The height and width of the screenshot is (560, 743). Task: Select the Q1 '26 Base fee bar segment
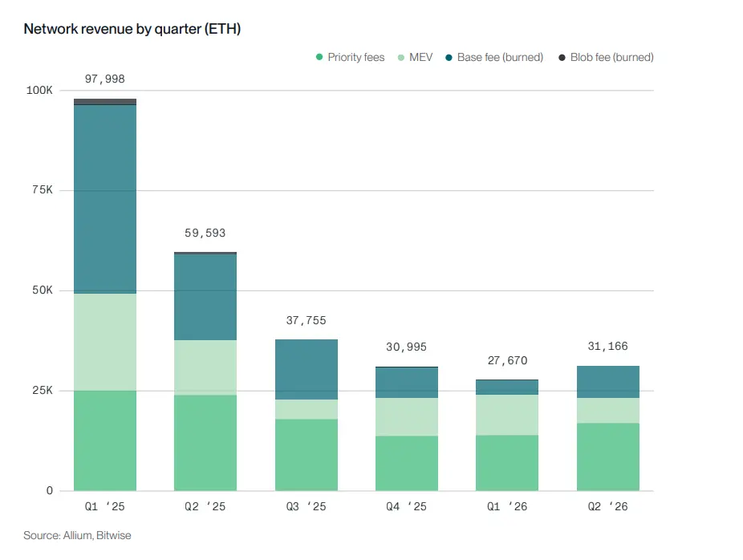pos(507,388)
